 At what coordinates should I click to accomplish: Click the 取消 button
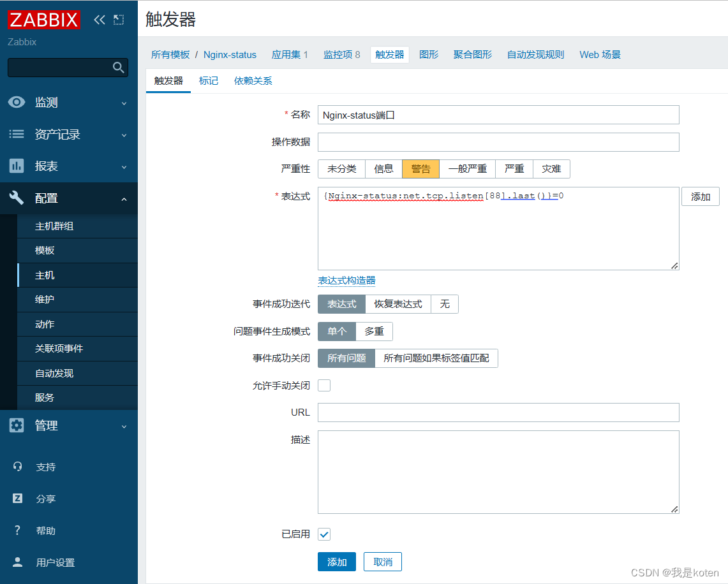pos(382,562)
